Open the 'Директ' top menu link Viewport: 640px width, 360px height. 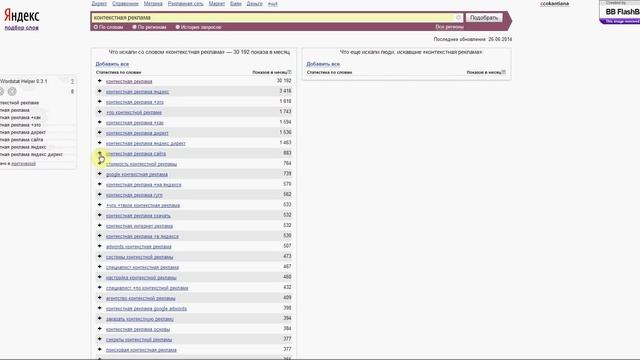pyautogui.click(x=99, y=4)
